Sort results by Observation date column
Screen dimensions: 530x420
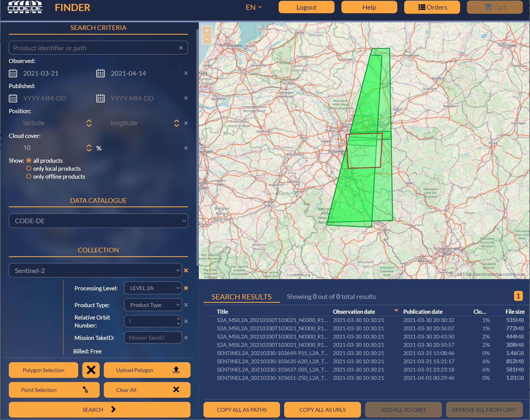pos(354,312)
